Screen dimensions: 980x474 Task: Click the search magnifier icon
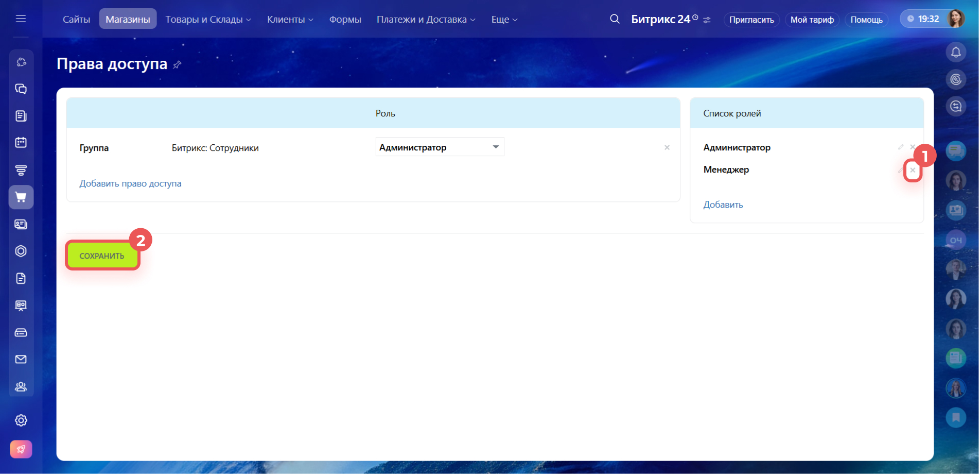(x=615, y=19)
